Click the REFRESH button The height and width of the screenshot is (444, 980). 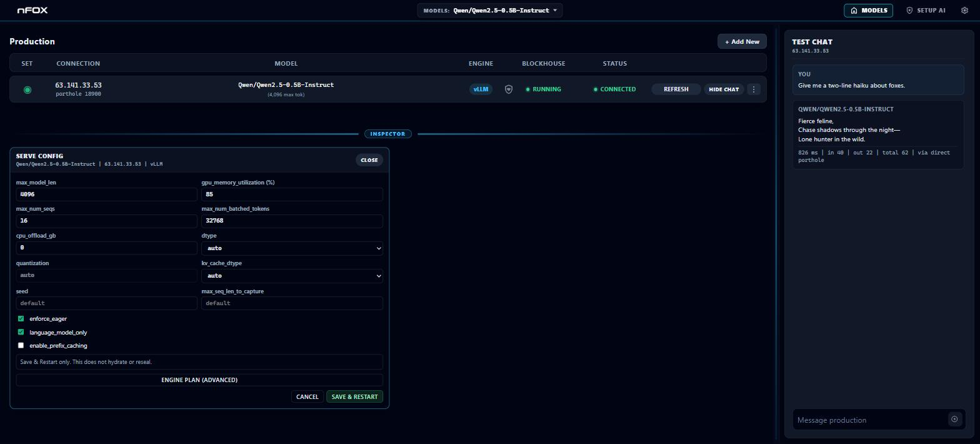pos(676,89)
